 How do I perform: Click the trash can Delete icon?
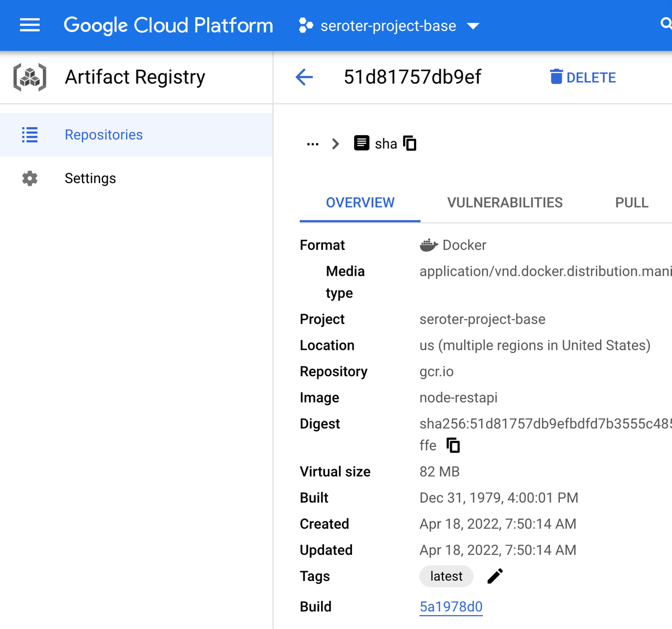(556, 77)
